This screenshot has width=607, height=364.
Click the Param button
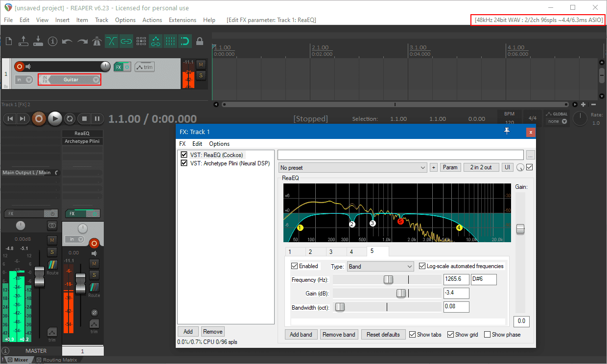pyautogui.click(x=450, y=167)
